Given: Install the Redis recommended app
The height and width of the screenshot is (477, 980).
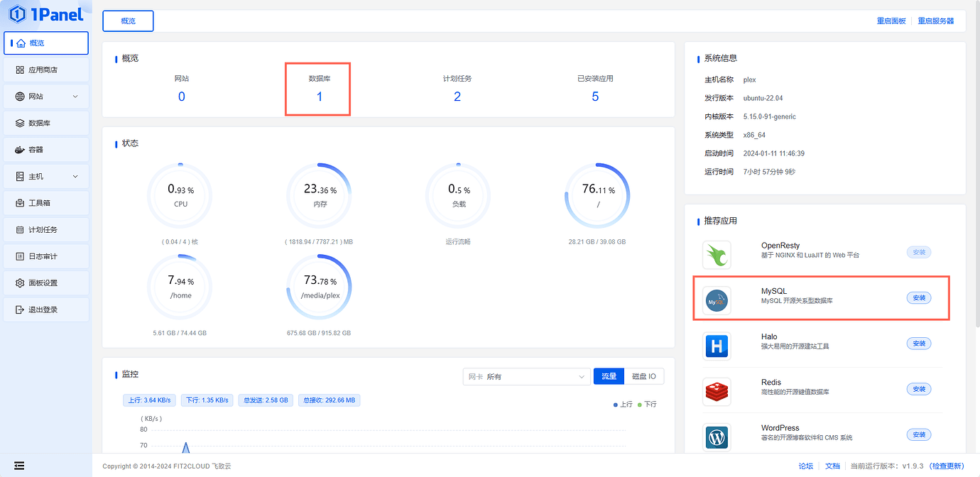Looking at the screenshot, I should point(919,389).
